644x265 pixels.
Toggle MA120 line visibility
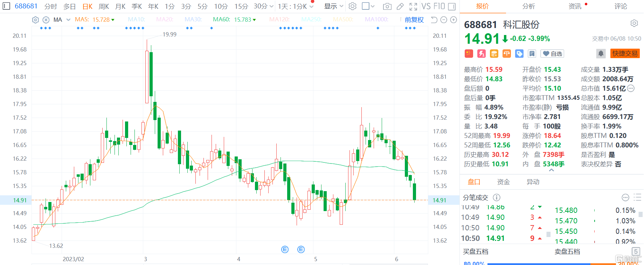click(x=279, y=20)
